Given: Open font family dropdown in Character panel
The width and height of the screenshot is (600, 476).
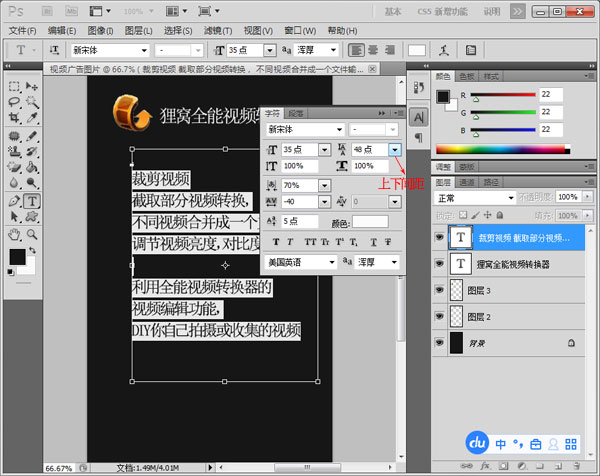Looking at the screenshot, I should click(339, 130).
